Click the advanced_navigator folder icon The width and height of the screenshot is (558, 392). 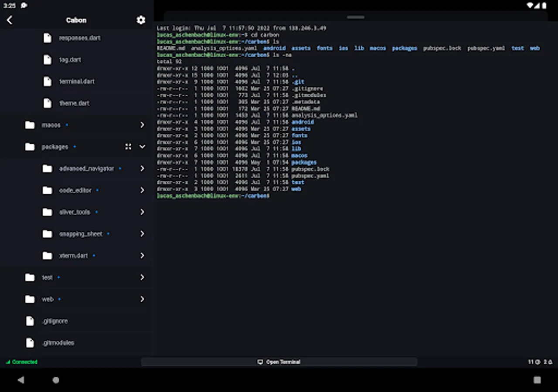(x=47, y=169)
